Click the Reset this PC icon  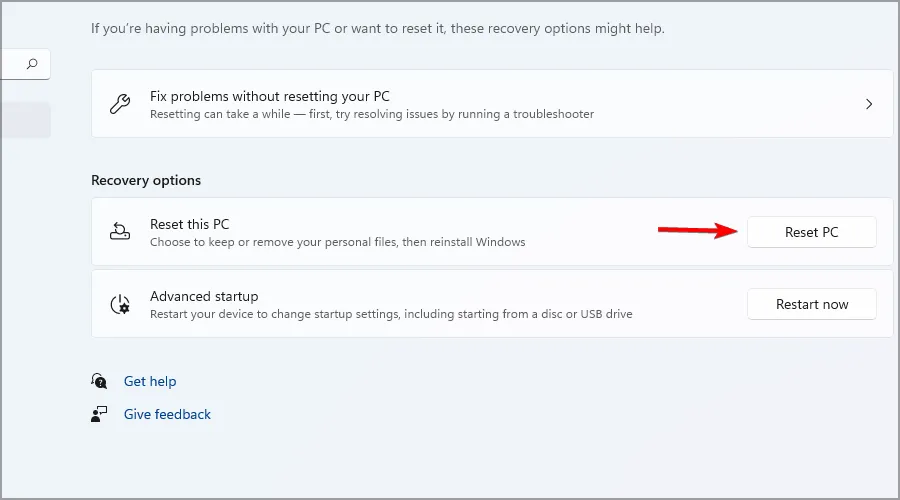click(119, 232)
